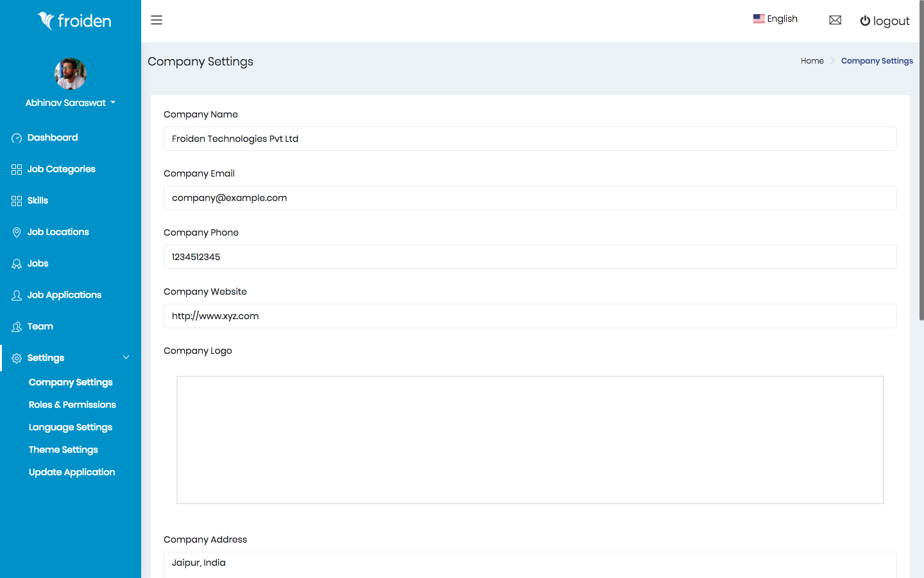Click the logout button

[885, 21]
